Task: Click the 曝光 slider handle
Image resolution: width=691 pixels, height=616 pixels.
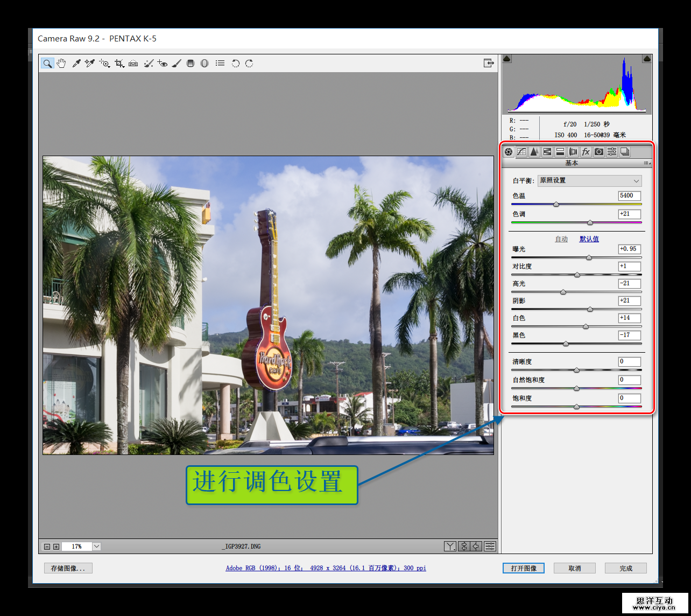Action: tap(589, 258)
